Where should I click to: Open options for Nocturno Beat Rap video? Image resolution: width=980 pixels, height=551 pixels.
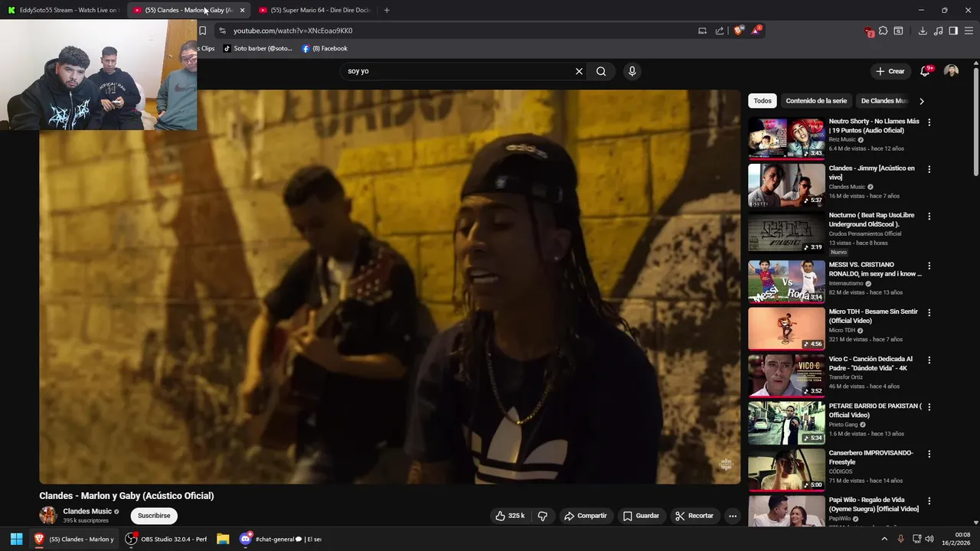coord(929,217)
